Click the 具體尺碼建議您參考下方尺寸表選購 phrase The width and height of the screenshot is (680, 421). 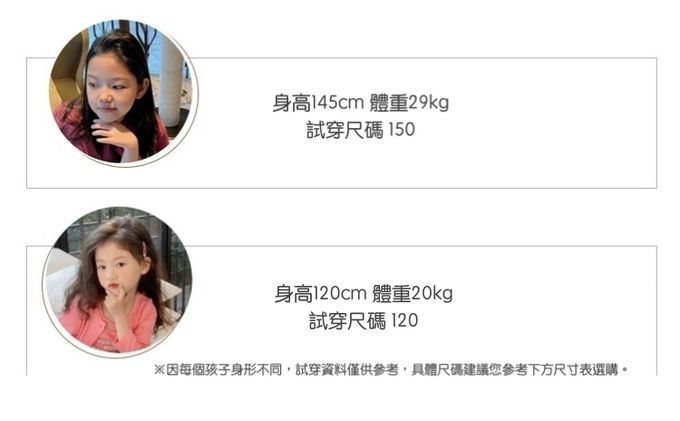click(x=514, y=370)
